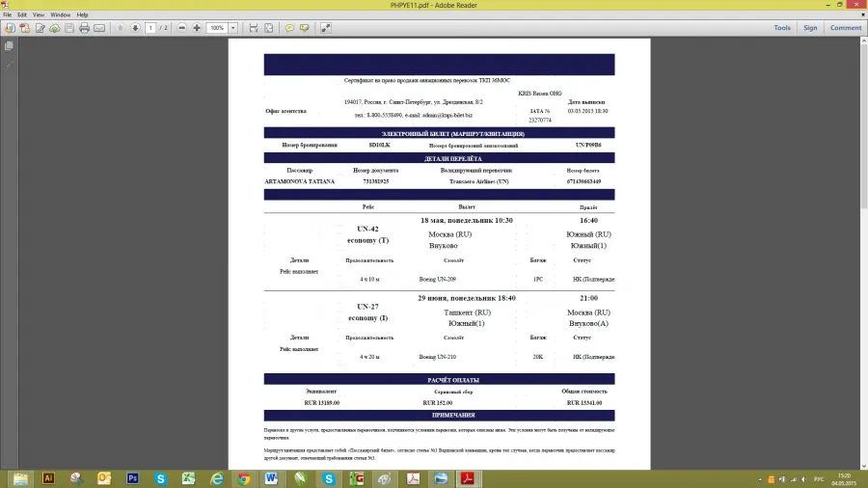
Task: Open the Tools pane
Action: pos(782,28)
